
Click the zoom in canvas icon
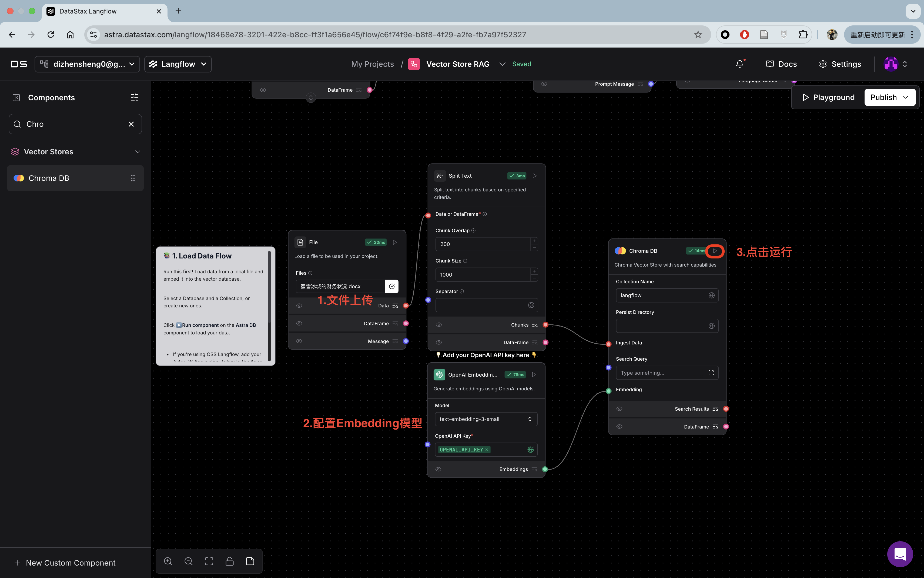[x=168, y=561]
